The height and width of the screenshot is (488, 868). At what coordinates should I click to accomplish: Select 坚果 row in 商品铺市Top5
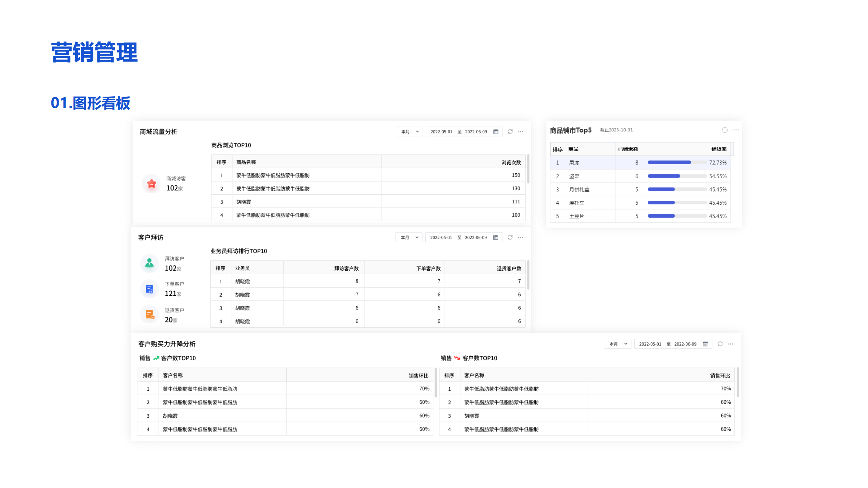[574, 176]
